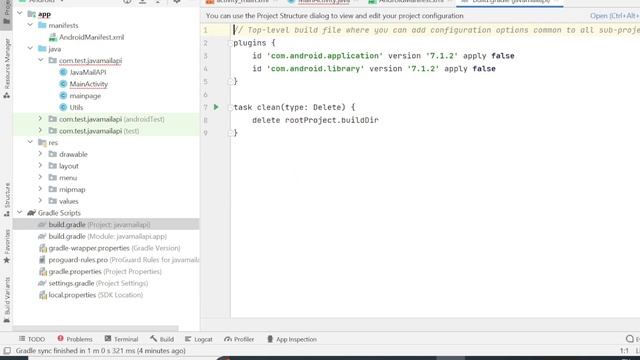640x360 pixels.
Task: Expand the values folder
Action: pyautogui.click(x=40, y=201)
